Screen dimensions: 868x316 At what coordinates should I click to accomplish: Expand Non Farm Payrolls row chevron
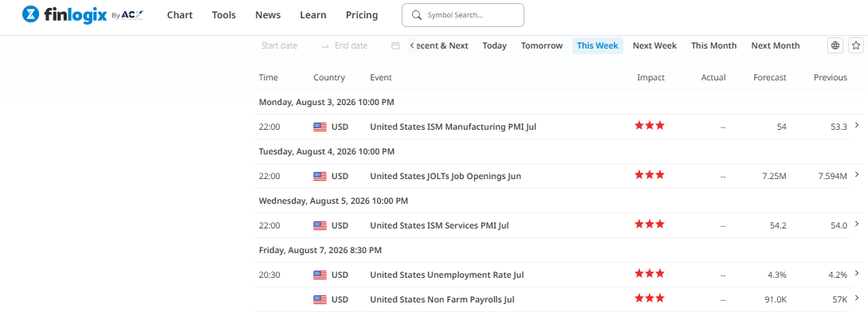click(857, 298)
